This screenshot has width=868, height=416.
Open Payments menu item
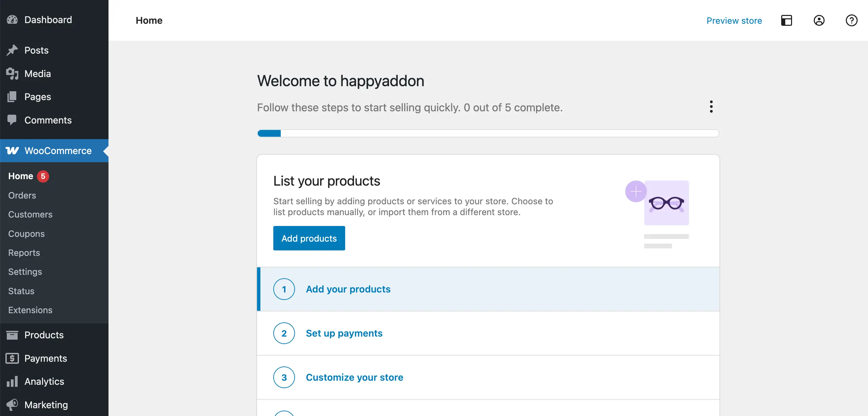(x=54, y=358)
